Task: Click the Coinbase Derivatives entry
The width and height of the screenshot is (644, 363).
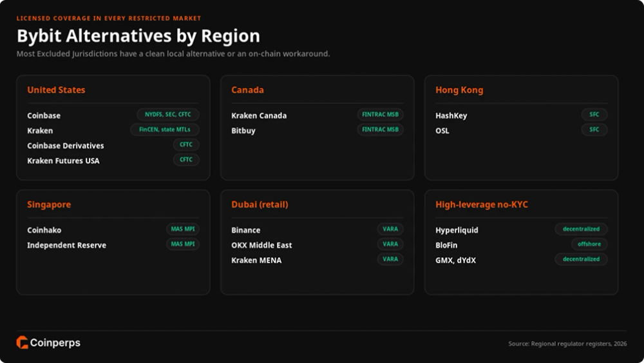Action: pyautogui.click(x=66, y=146)
